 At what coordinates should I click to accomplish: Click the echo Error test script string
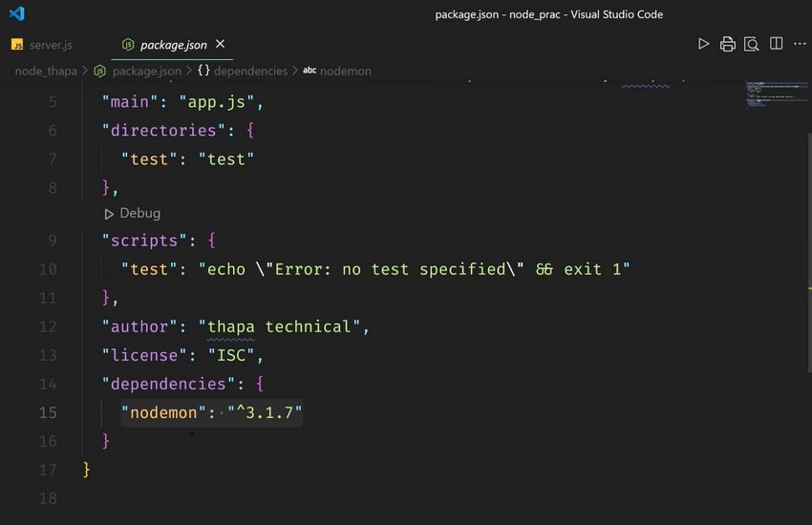415,269
